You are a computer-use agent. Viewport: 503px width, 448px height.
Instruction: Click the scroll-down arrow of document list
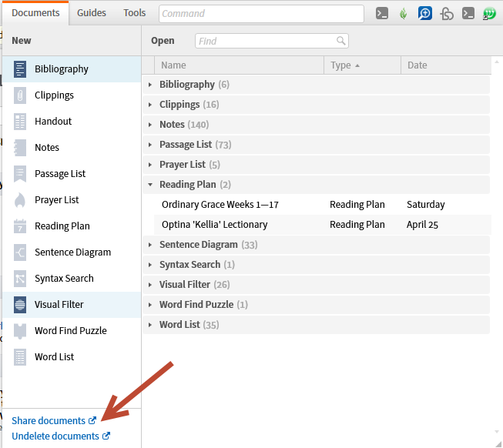point(497,432)
